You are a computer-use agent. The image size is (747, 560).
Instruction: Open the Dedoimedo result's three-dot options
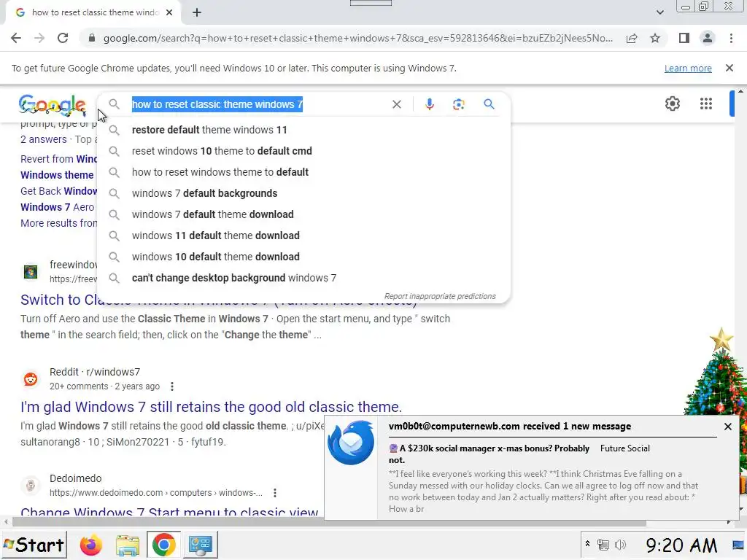click(275, 493)
